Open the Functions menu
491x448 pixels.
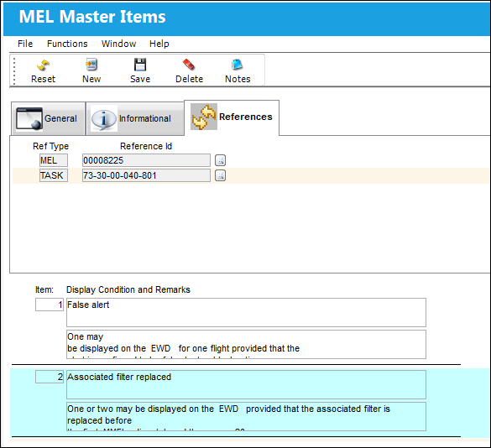pos(67,44)
